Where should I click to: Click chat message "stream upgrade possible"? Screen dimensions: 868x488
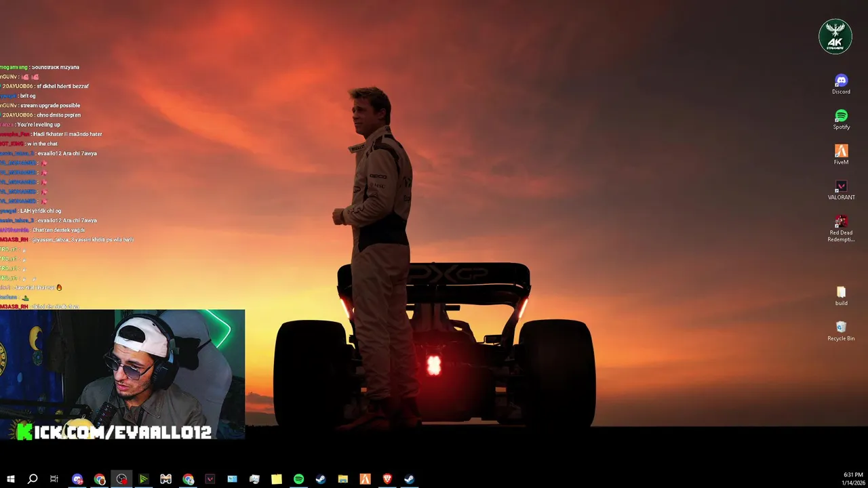50,105
